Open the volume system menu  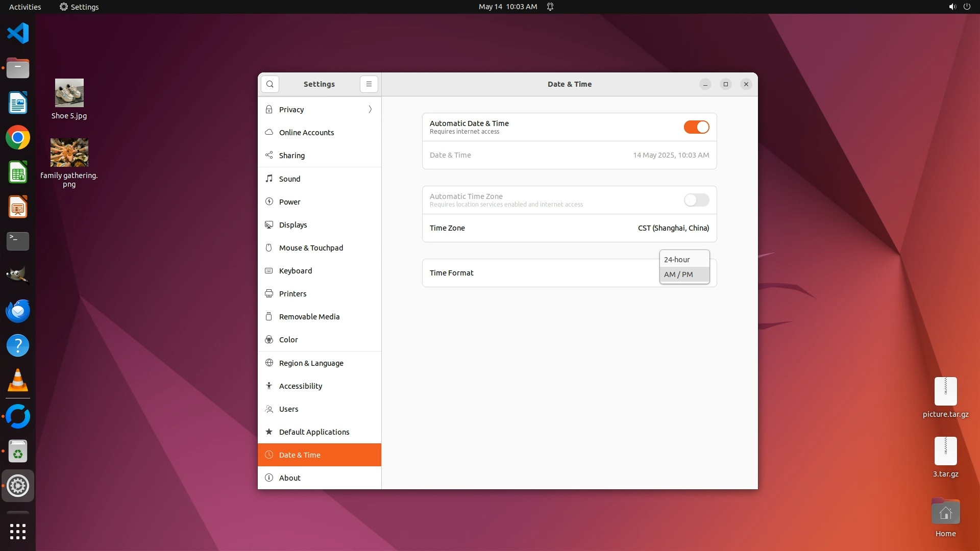[x=952, y=7]
